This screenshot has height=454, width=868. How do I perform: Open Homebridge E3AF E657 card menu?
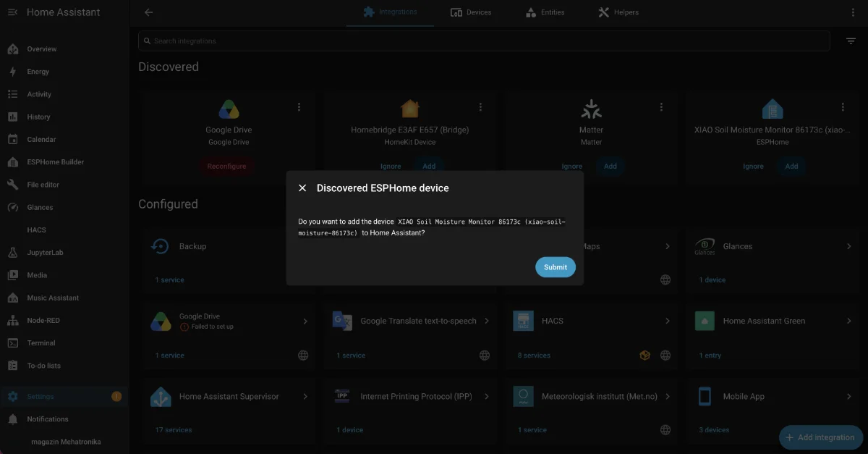(480, 107)
